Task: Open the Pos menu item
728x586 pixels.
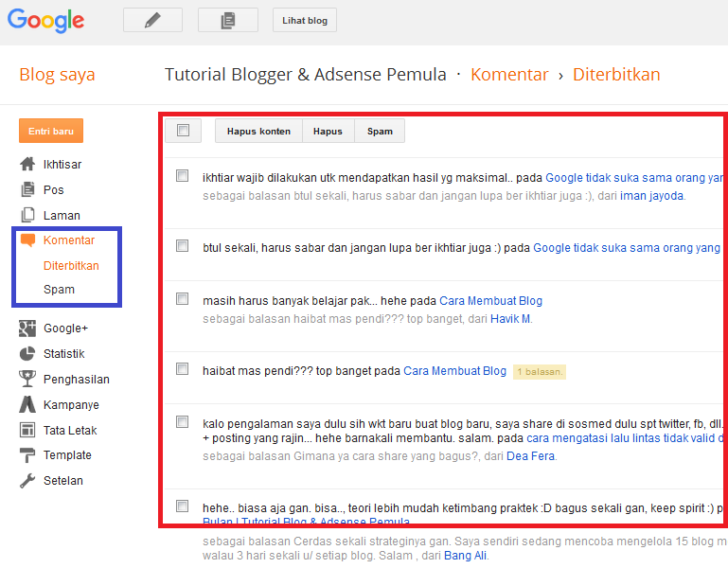Action: coord(53,190)
